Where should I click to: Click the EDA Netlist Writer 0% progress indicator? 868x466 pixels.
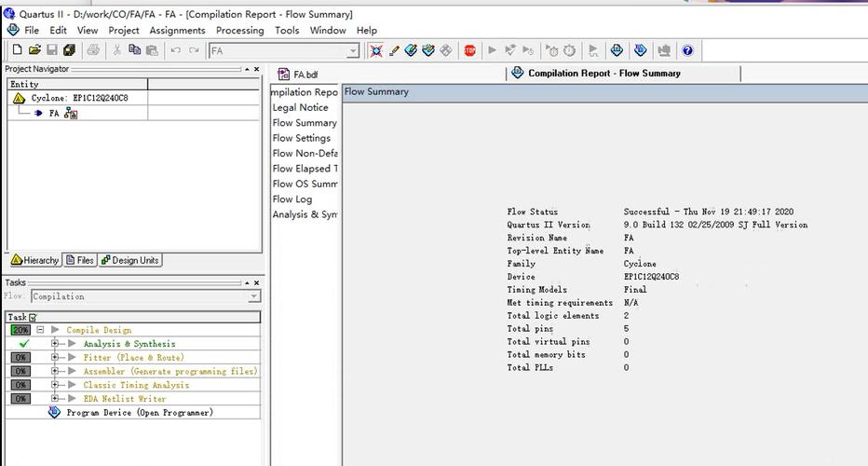[20, 398]
